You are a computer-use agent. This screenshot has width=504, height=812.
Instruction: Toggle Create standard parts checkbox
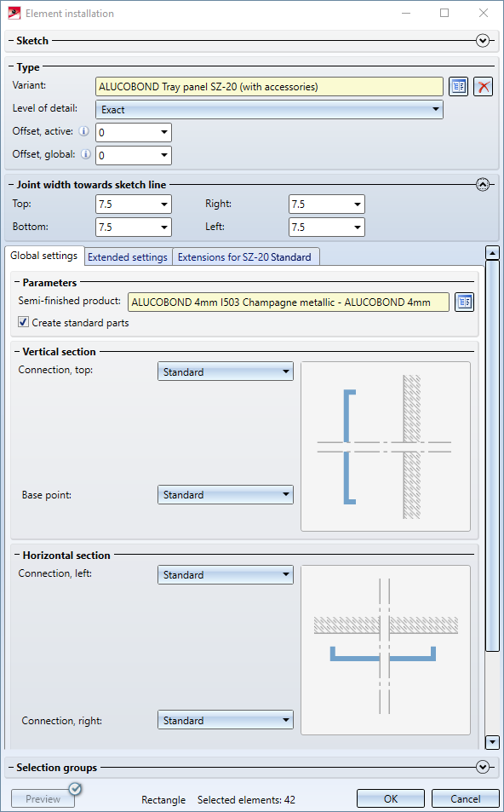click(23, 322)
